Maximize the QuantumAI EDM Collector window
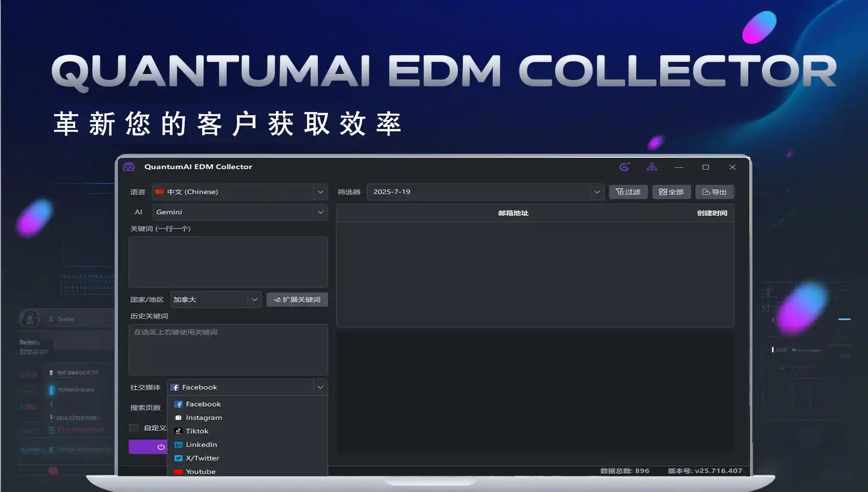 (x=706, y=167)
